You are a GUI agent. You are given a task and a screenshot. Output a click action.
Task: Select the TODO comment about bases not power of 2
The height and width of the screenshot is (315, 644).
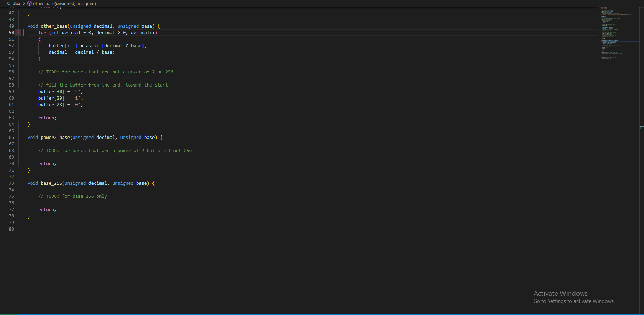[x=106, y=72]
